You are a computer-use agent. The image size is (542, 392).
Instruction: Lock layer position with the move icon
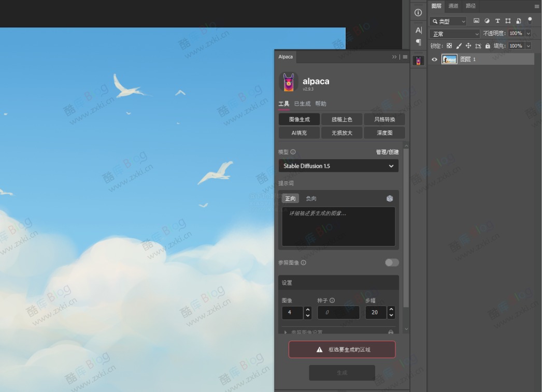coord(468,46)
